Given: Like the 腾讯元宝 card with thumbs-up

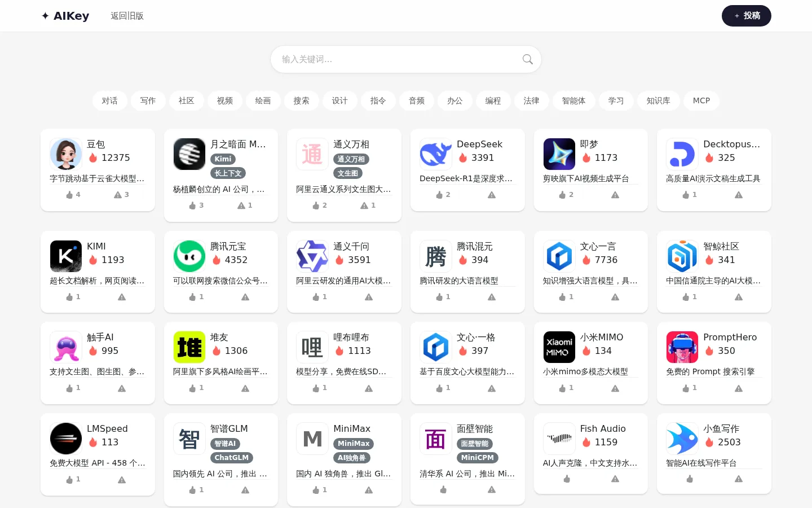Looking at the screenshot, I should click(x=193, y=297).
